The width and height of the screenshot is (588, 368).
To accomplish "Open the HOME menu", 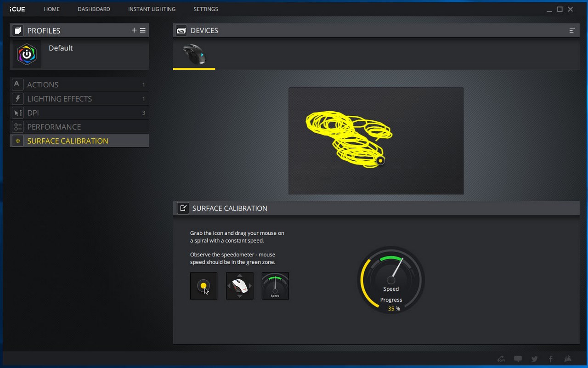I will point(52,9).
